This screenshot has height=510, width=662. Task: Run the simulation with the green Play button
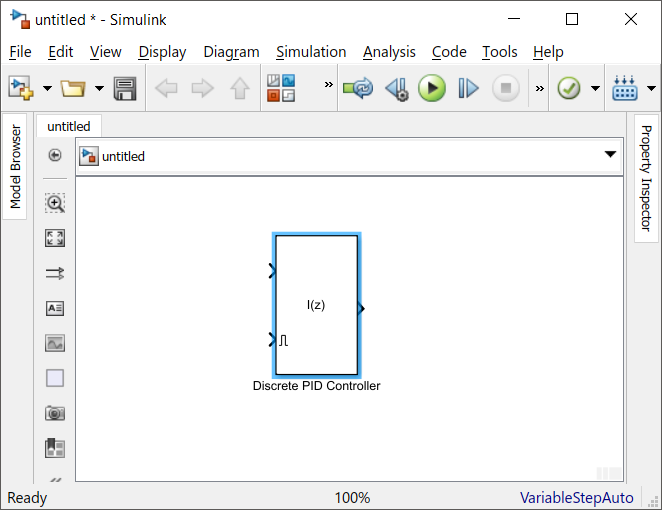432,88
